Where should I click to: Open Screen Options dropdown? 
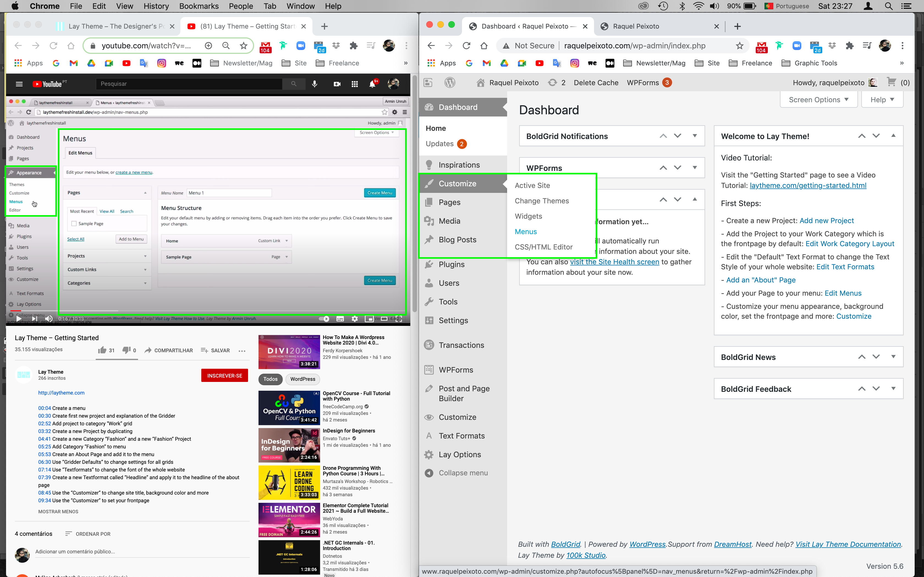coord(818,99)
